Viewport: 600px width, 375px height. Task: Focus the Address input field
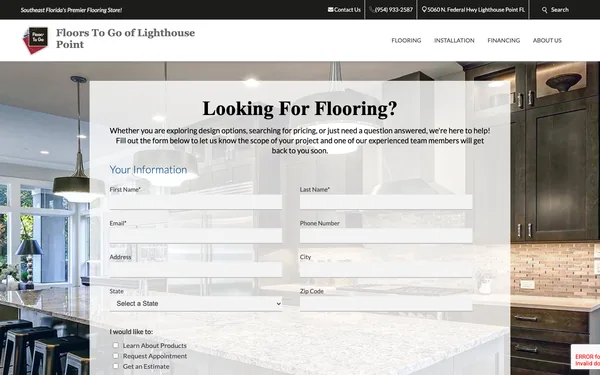click(196, 269)
